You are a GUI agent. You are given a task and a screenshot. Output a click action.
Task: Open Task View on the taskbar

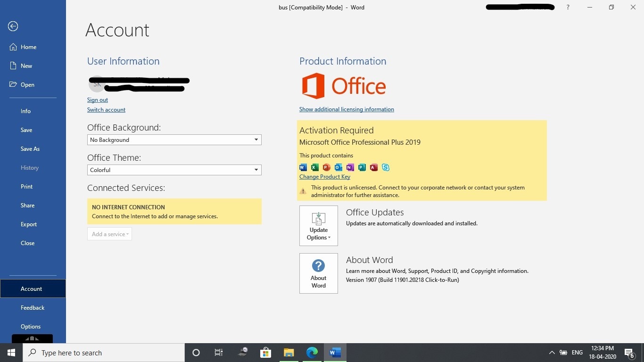coord(219,353)
